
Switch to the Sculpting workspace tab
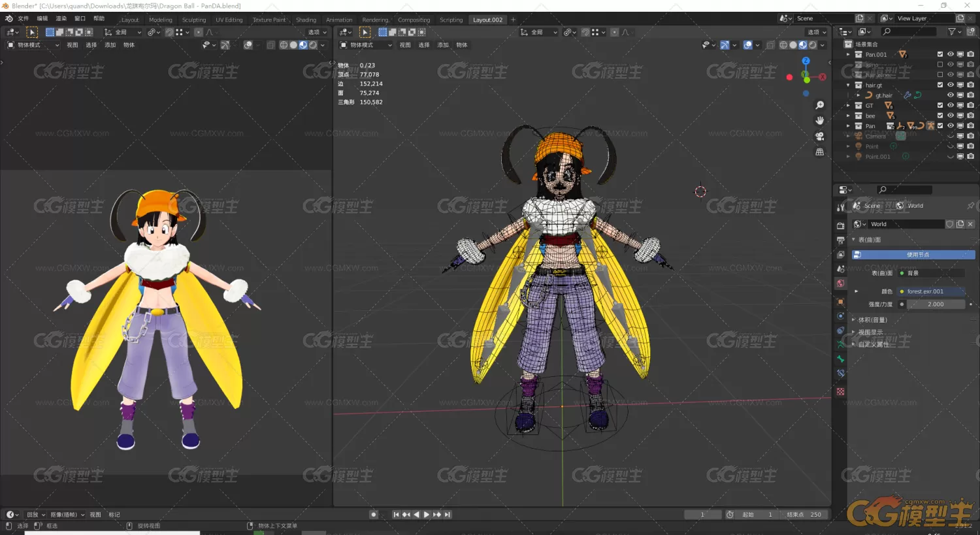[194, 20]
